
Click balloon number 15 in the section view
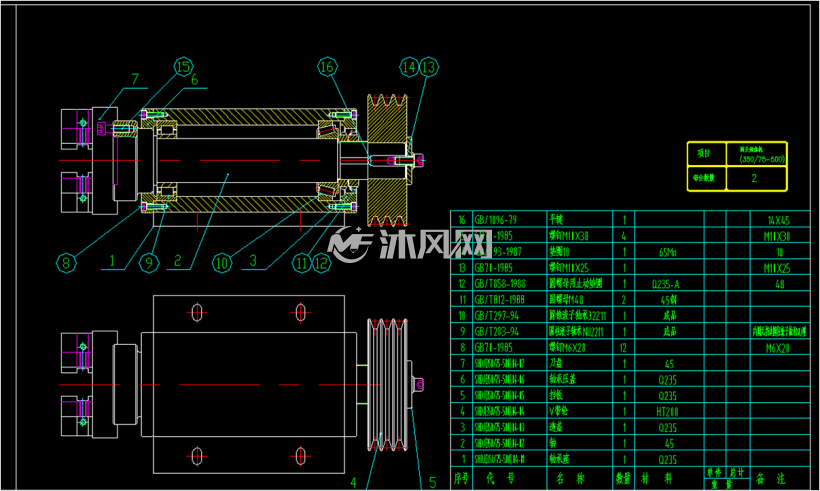(x=184, y=67)
